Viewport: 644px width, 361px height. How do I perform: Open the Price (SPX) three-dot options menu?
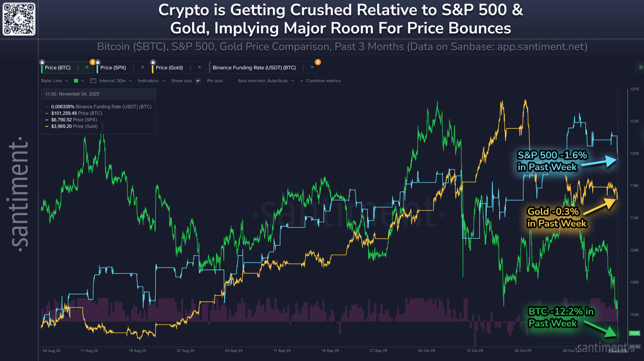pos(134,68)
